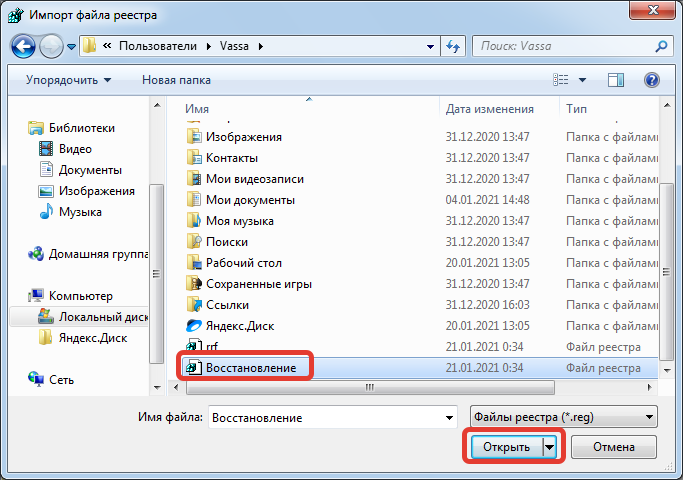Image resolution: width=683 pixels, height=480 pixels.
Task: Open Изображения library in sidebar
Action: pyautogui.click(x=97, y=191)
